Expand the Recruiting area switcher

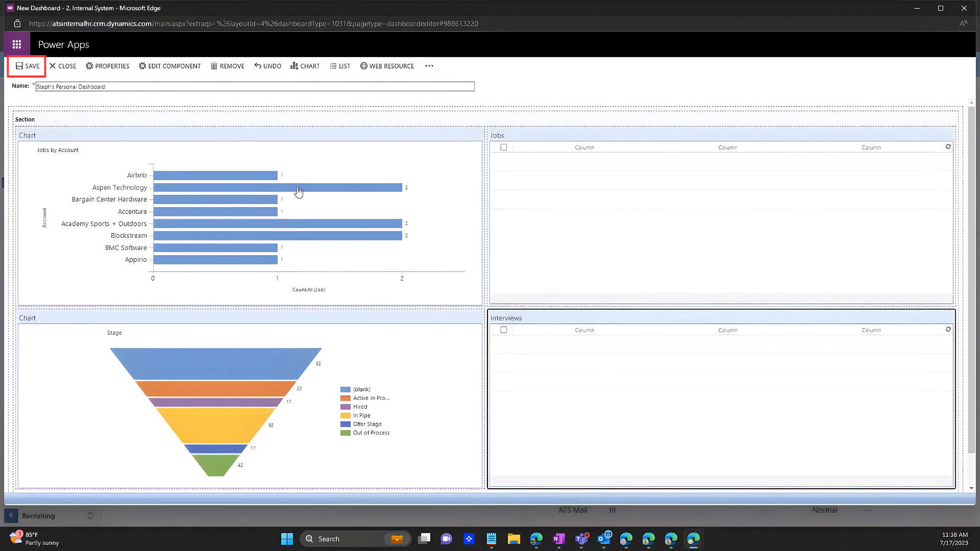[x=90, y=516]
